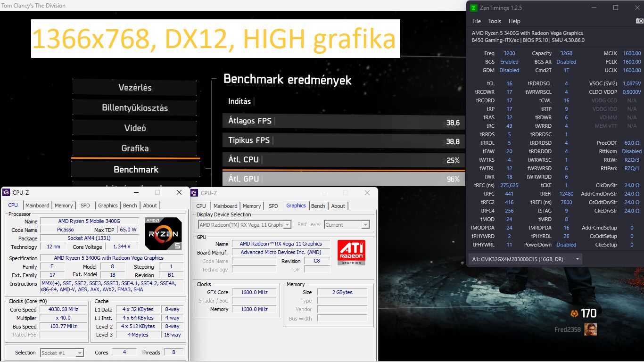The width and height of the screenshot is (644, 362).
Task: Select Mainboard tab in second CPU-Z window
Action: [x=225, y=206]
